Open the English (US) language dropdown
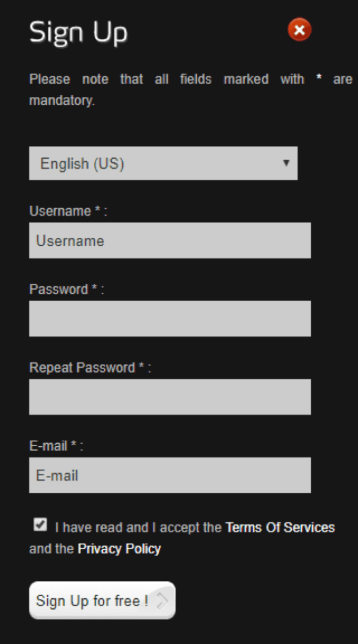This screenshot has width=358, height=644. [163, 163]
